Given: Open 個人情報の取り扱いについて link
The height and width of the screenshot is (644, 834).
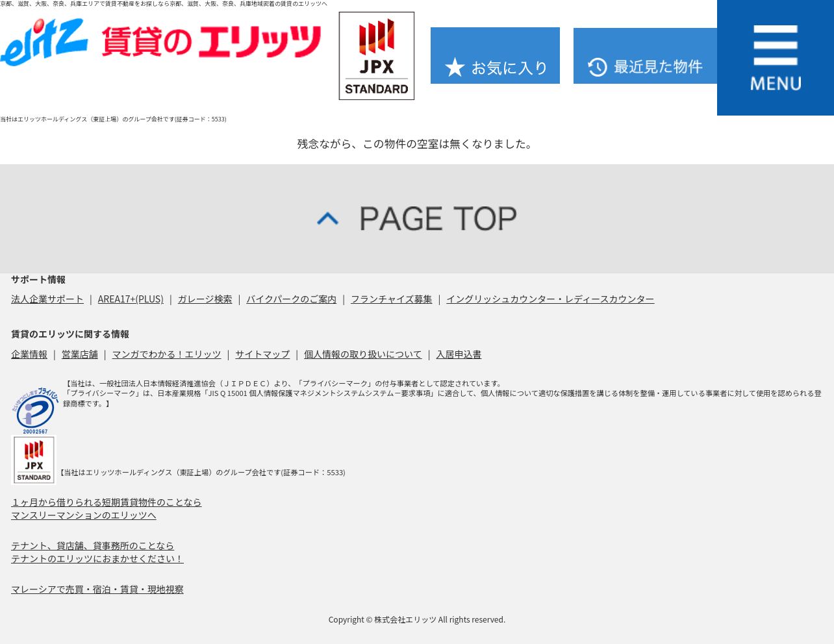Looking at the screenshot, I should tap(362, 354).
